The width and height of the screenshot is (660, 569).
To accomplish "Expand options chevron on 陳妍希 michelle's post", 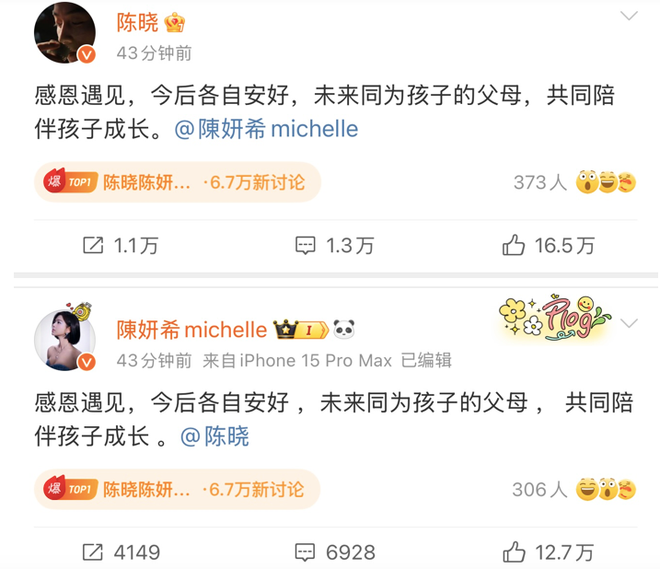I will pos(629,323).
